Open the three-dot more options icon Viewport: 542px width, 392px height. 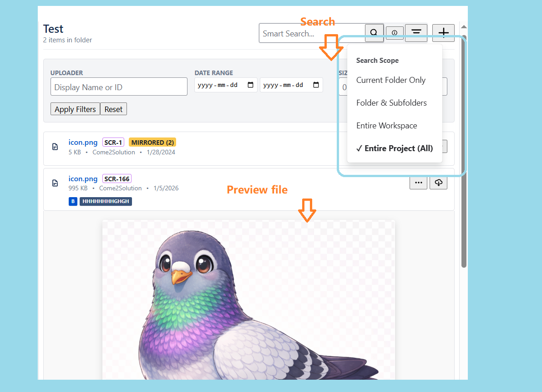point(418,182)
